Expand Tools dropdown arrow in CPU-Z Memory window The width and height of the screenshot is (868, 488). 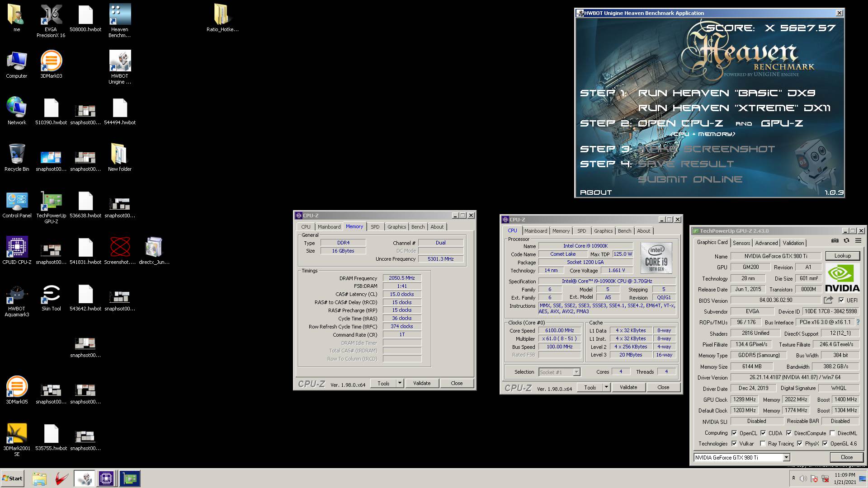(400, 383)
